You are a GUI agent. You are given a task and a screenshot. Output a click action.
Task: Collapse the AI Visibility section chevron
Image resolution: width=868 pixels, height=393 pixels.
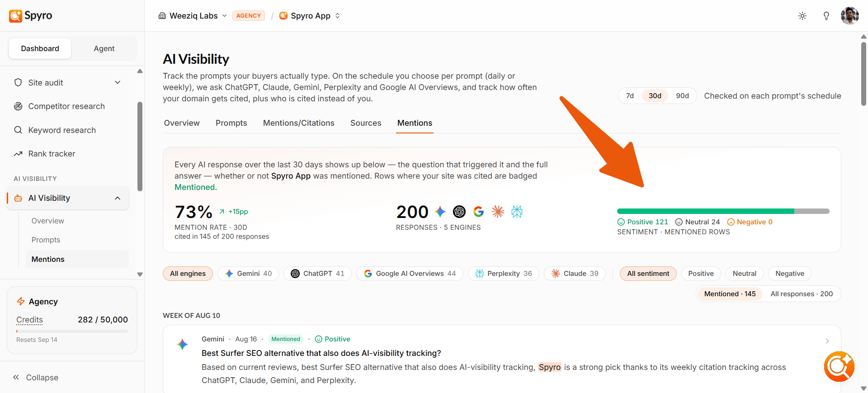click(x=118, y=198)
